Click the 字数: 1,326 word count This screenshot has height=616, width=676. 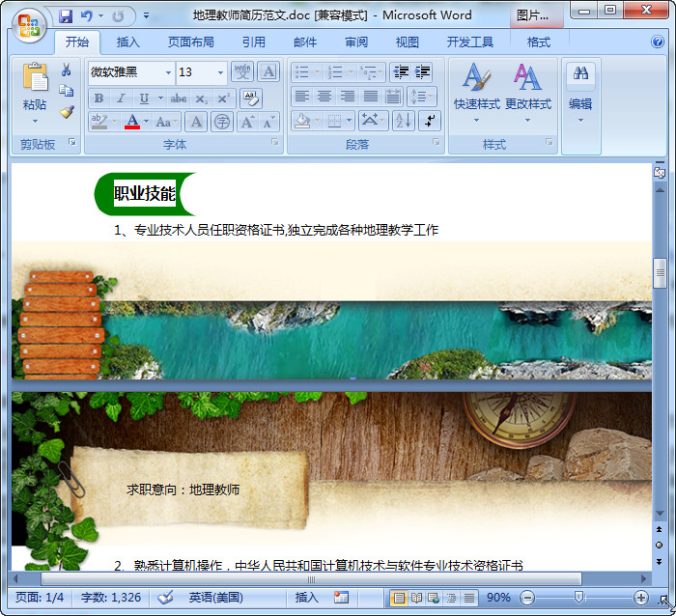pyautogui.click(x=111, y=598)
